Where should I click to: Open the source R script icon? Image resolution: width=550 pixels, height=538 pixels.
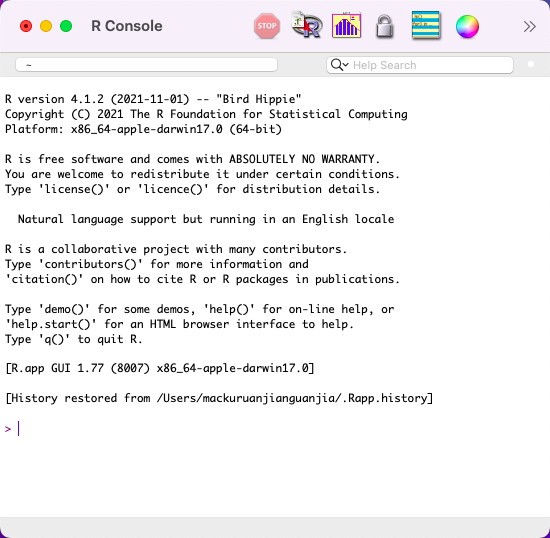click(307, 25)
